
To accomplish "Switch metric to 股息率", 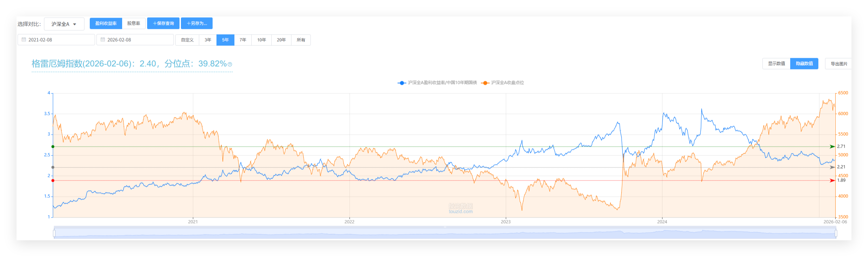I will click(134, 23).
